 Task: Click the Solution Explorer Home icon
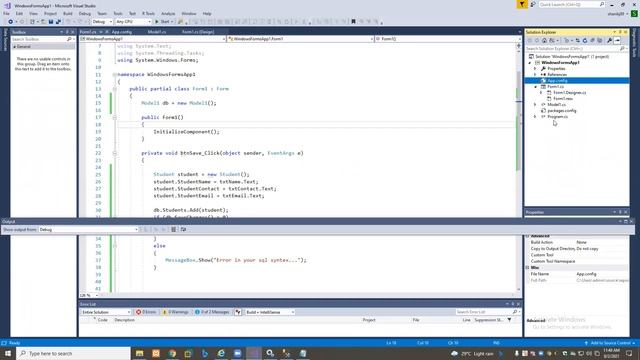click(x=544, y=40)
